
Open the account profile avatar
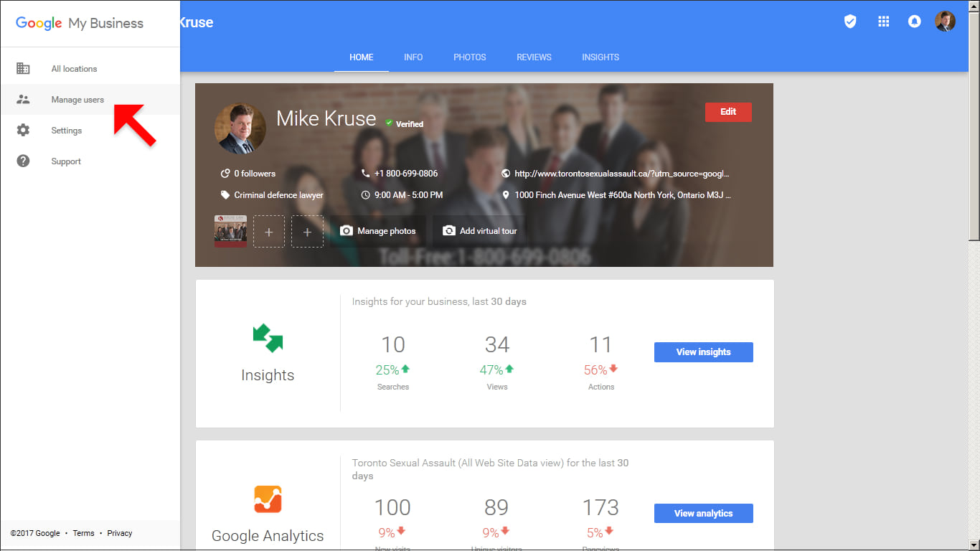[946, 22]
